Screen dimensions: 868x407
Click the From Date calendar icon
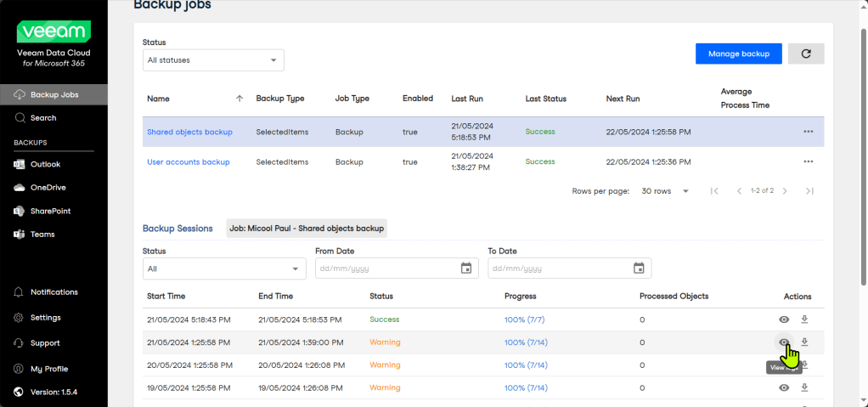click(465, 269)
